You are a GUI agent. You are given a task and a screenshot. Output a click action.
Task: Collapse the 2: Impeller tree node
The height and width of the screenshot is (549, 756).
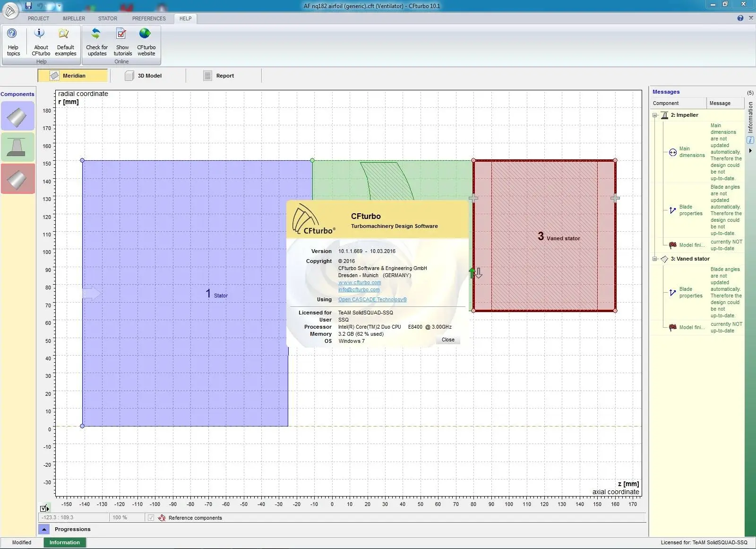655,115
